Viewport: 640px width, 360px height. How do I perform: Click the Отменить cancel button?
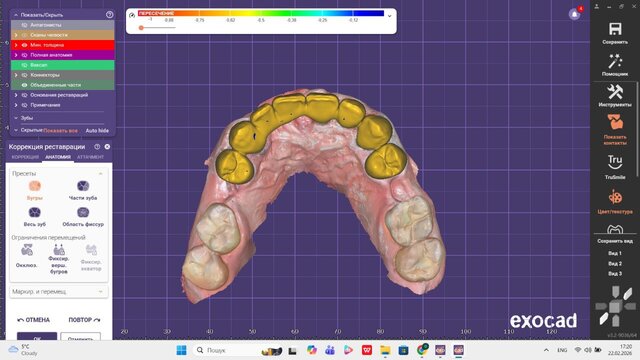coord(80,336)
